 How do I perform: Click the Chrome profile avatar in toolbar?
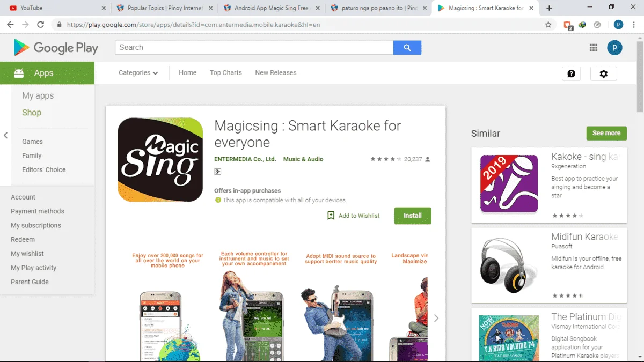tap(618, 25)
